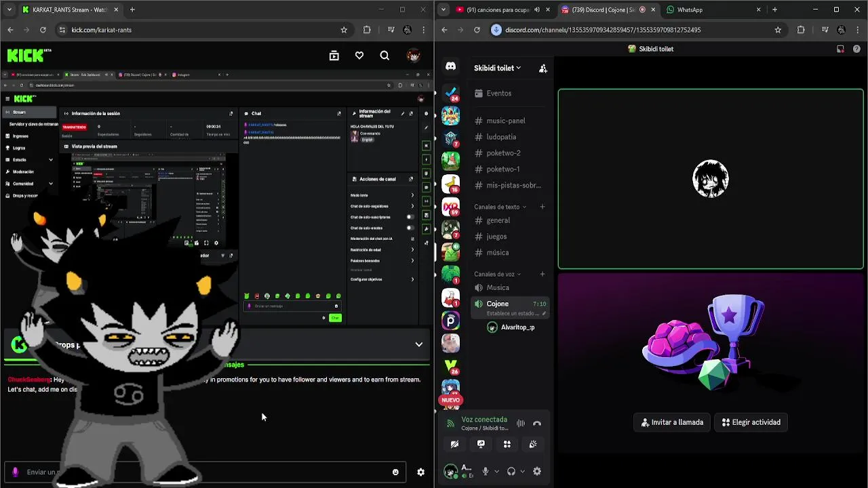
Task: Start an activity from voice panel icon
Action: pyautogui.click(x=507, y=444)
